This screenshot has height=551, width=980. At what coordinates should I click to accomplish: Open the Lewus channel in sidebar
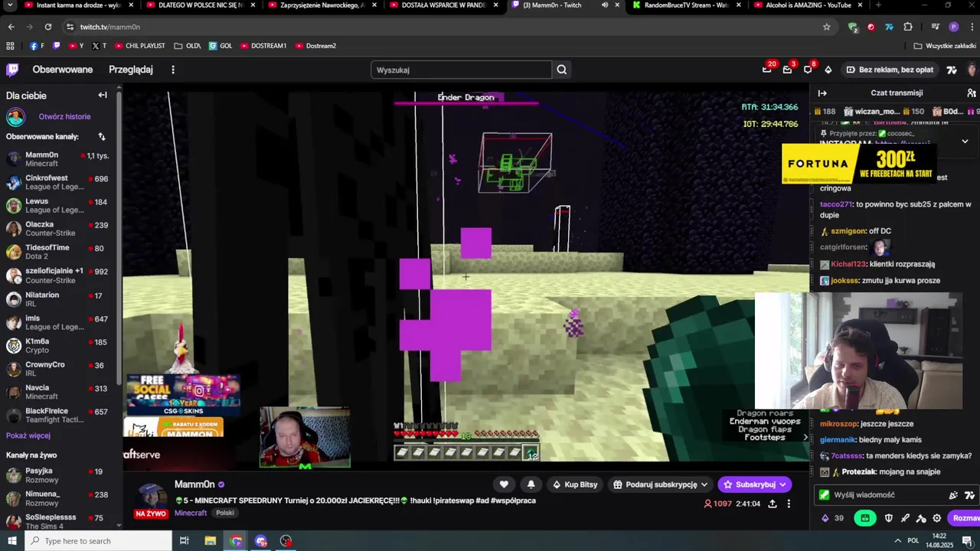tap(60, 205)
